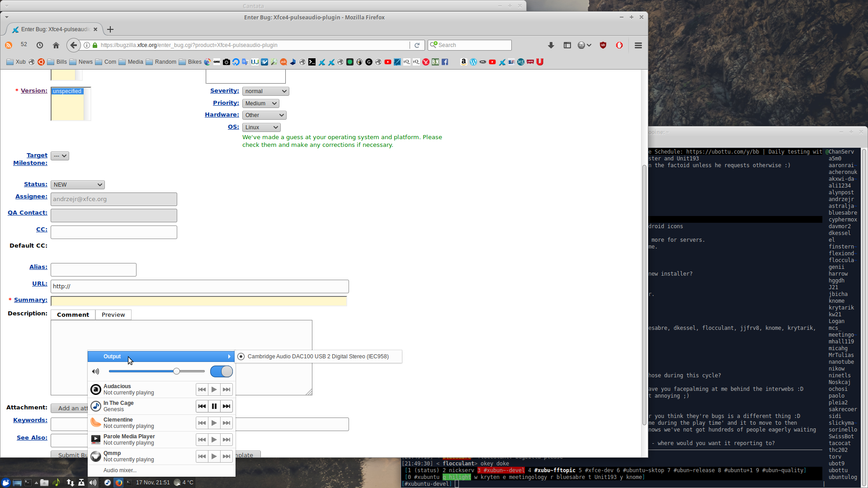Toggle the volume mute switch

point(222,371)
